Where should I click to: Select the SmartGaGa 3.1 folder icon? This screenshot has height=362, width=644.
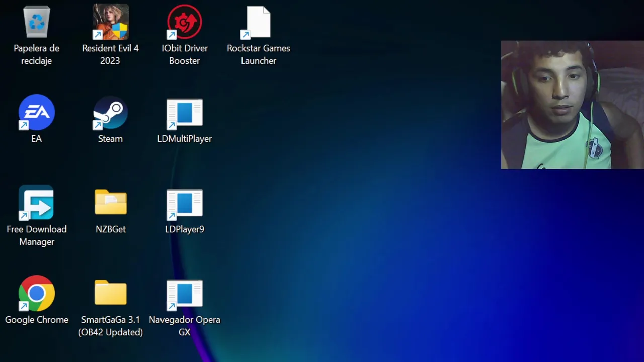click(110, 293)
